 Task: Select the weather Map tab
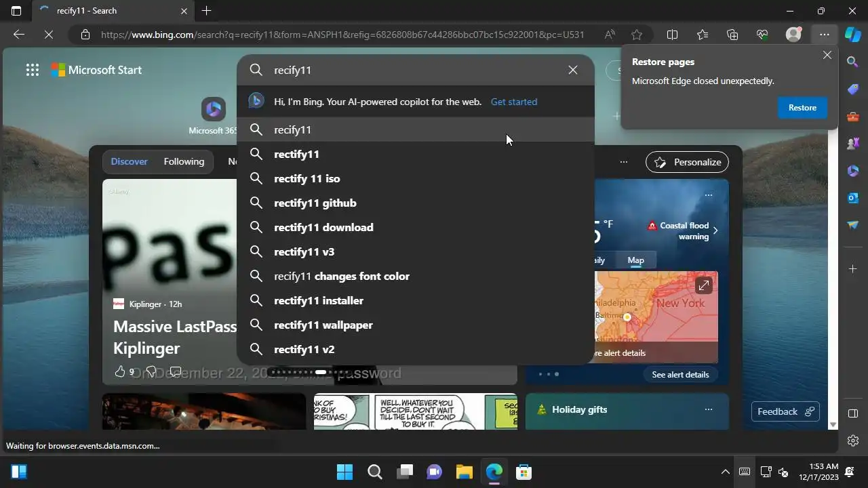coord(636,260)
